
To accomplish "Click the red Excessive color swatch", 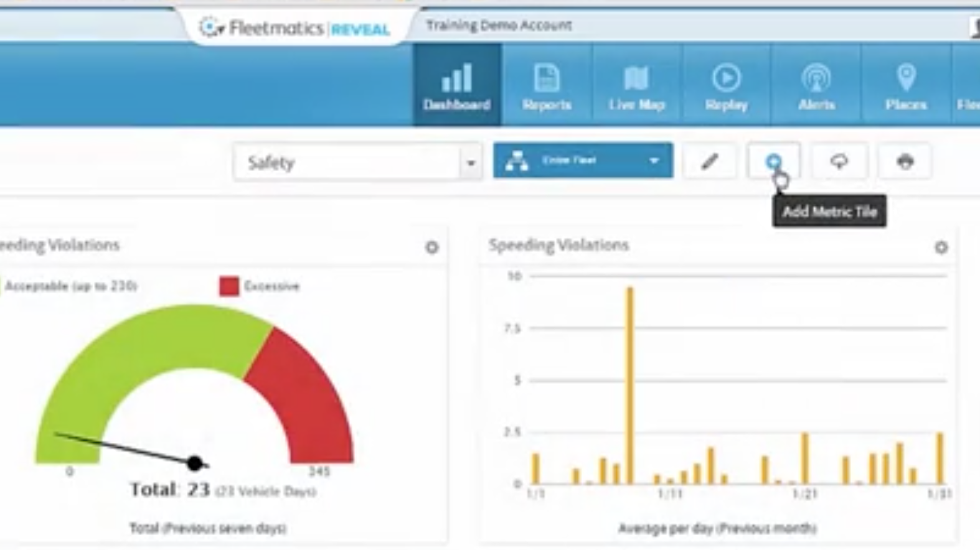I will click(229, 286).
